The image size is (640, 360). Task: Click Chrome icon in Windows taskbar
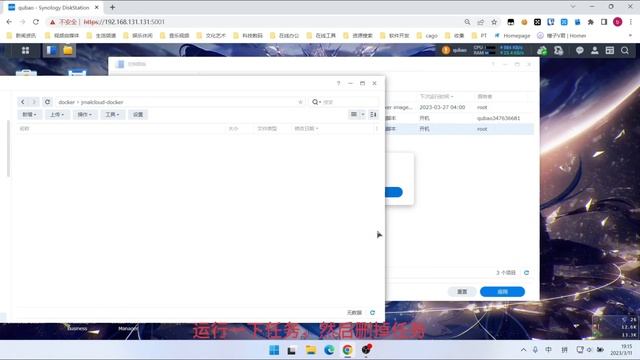click(347, 350)
